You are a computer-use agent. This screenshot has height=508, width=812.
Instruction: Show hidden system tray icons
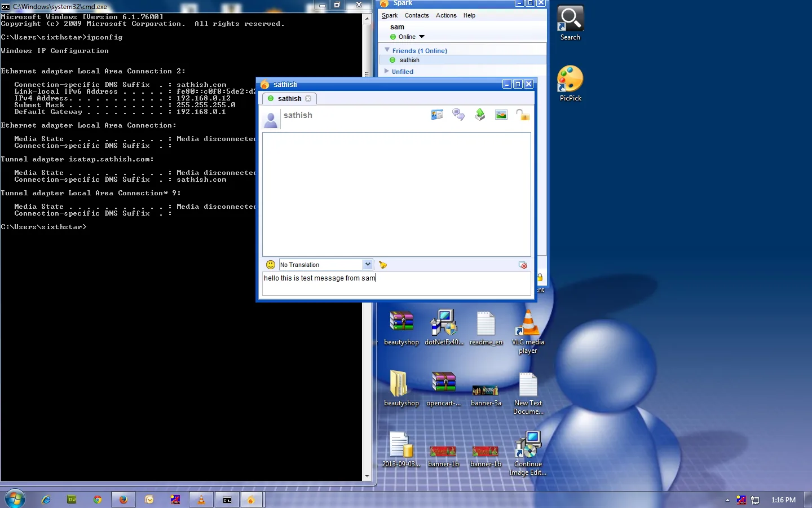coord(727,500)
